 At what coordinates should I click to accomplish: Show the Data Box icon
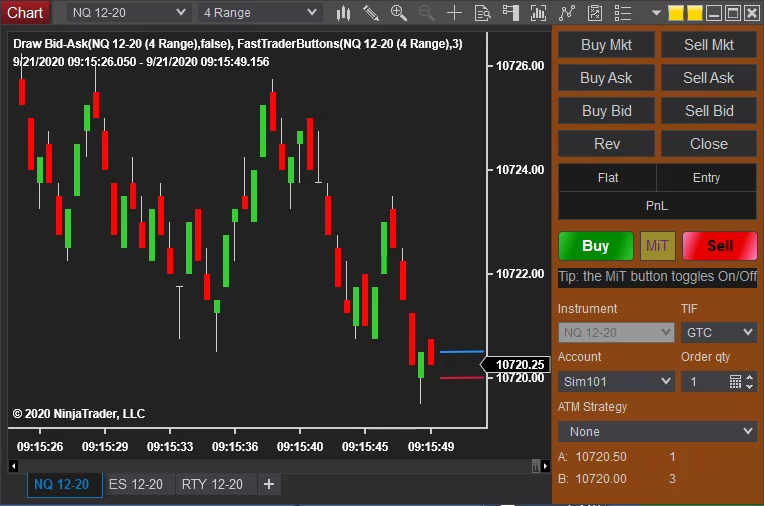tap(482, 13)
